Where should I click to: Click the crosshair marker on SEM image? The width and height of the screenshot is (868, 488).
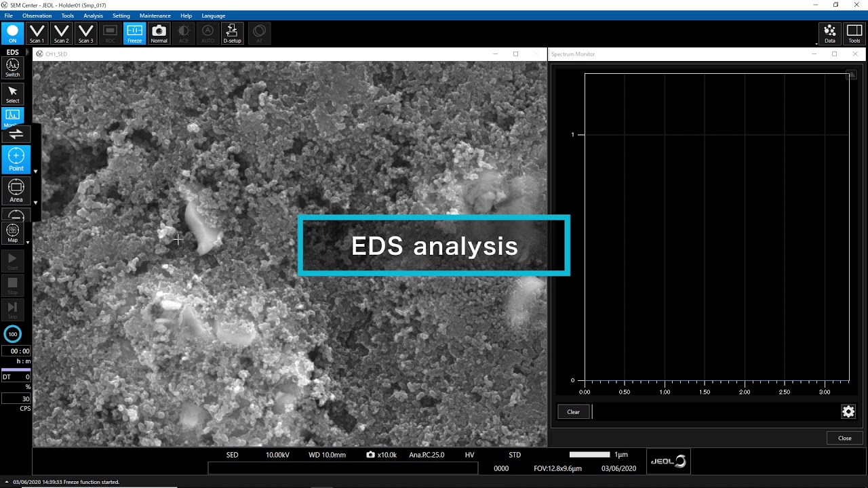click(178, 239)
